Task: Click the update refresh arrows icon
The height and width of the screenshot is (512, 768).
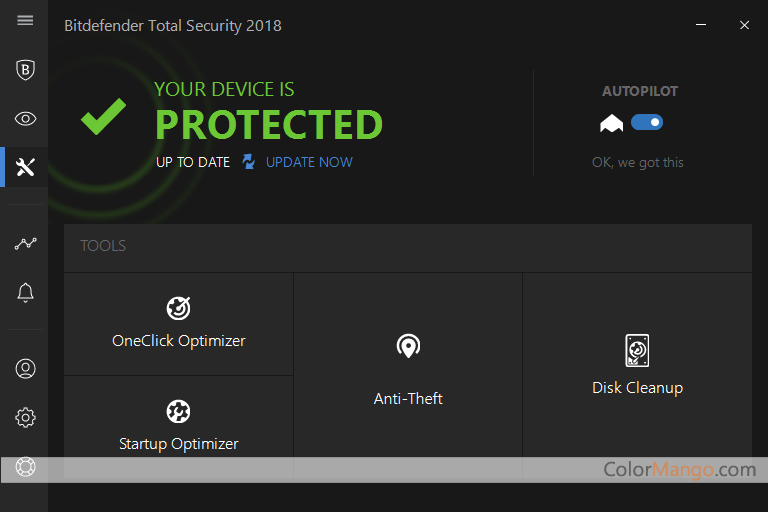Action: coord(249,162)
